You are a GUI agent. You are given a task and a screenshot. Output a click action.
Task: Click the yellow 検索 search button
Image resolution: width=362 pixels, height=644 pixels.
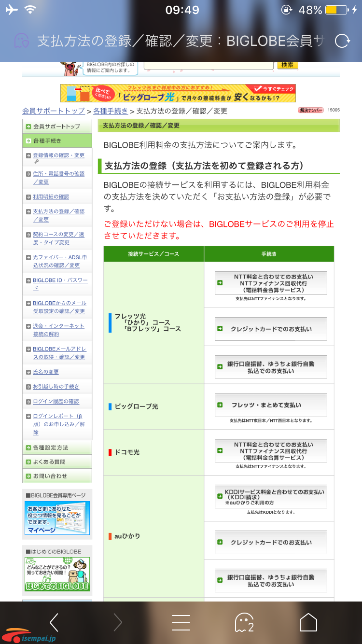click(x=288, y=65)
